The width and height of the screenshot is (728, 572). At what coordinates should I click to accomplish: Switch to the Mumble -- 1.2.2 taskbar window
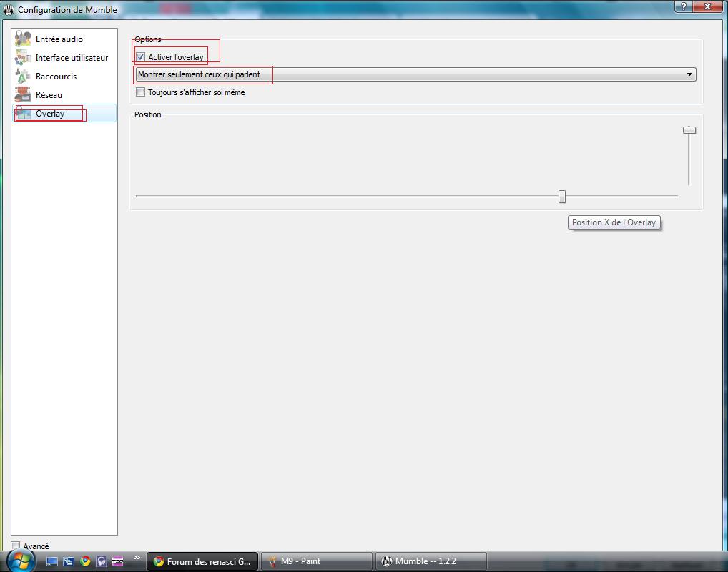pyautogui.click(x=431, y=561)
